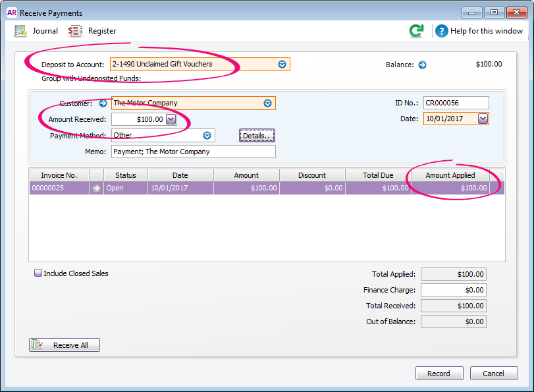This screenshot has height=392, width=534.
Task: Open Help for this window
Action: click(441, 31)
